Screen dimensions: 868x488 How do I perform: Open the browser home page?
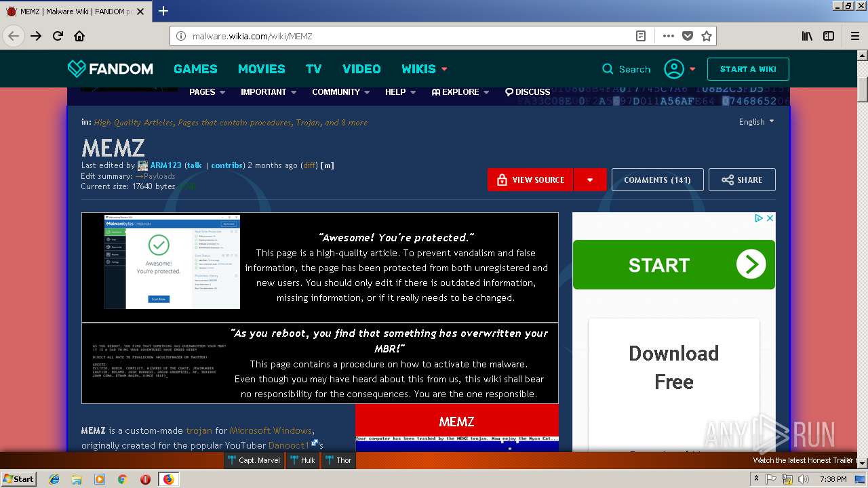pos(79,36)
